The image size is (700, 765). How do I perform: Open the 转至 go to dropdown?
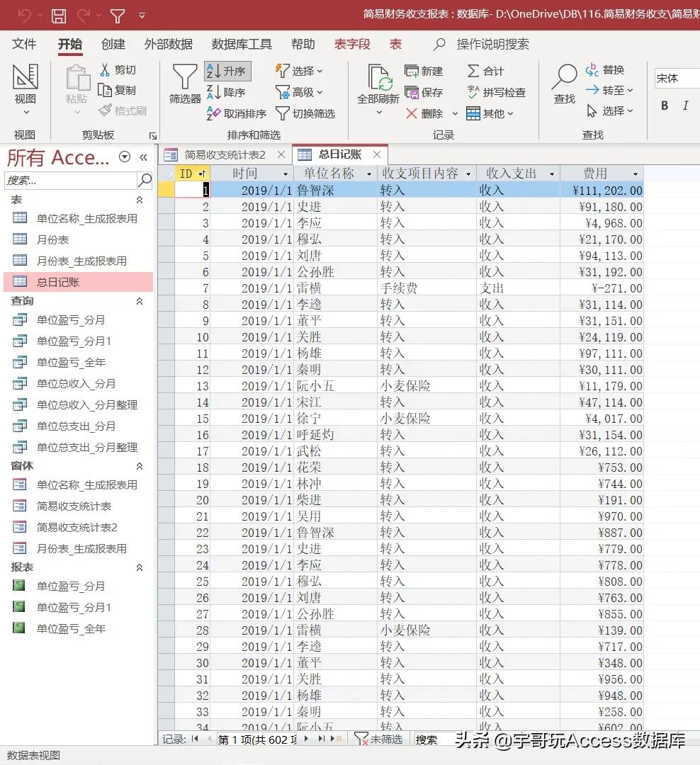(609, 90)
